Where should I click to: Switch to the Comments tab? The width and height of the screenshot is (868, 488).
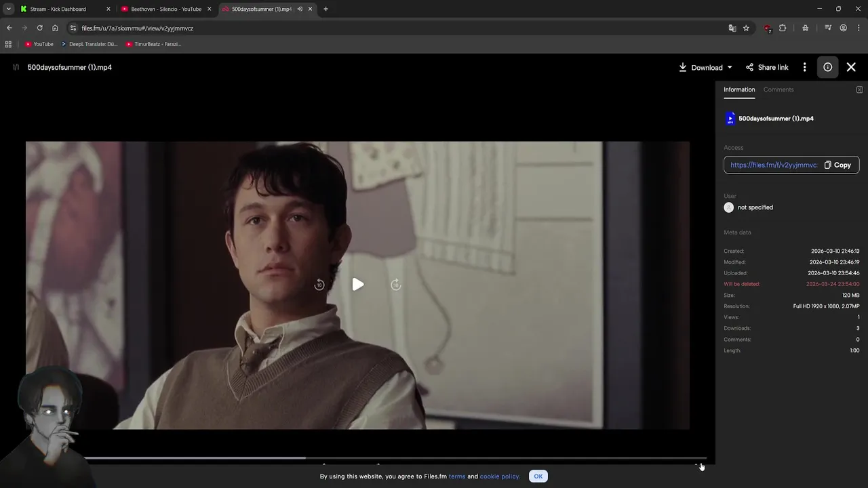[x=778, y=89]
